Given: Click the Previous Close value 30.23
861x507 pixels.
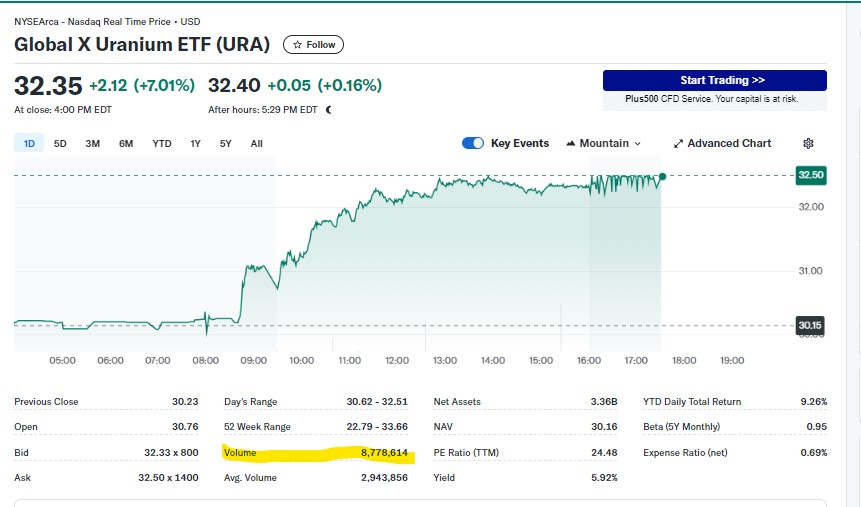Looking at the screenshot, I should coord(185,402).
